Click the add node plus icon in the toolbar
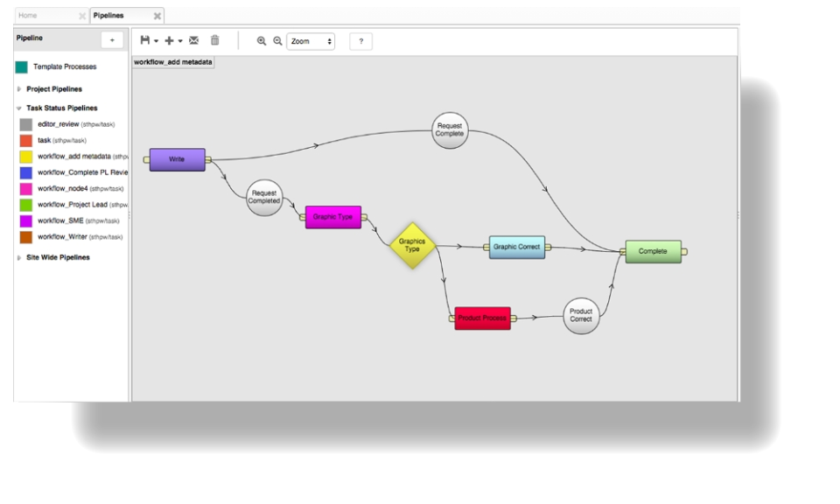Viewport: 840px width, 504px height. (169, 41)
